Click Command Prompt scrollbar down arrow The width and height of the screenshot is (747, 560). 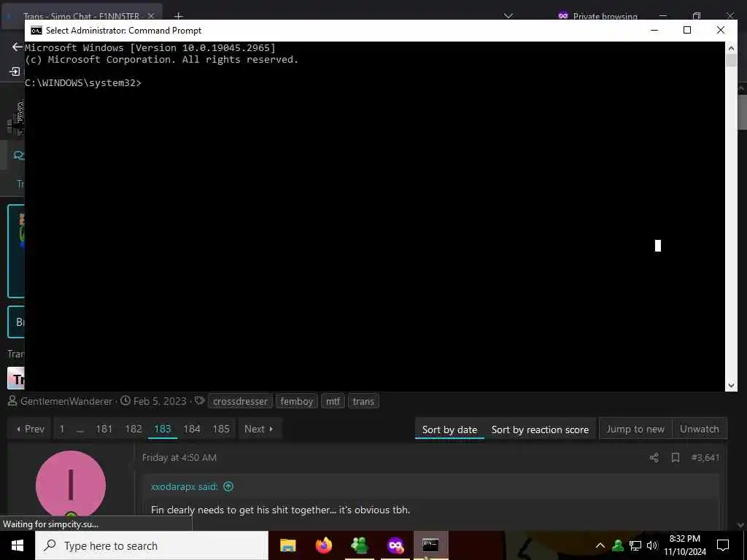(x=731, y=385)
